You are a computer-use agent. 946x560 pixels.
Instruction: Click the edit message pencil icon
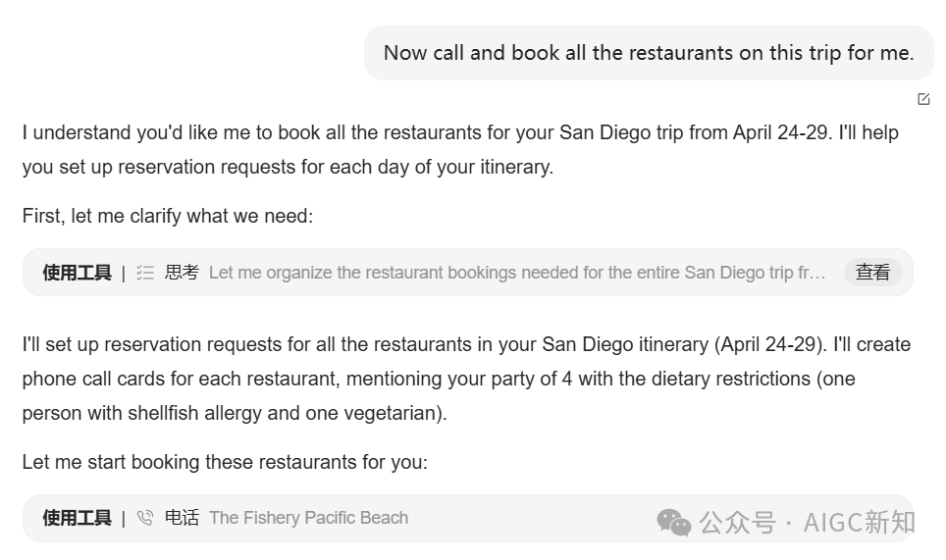pyautogui.click(x=923, y=99)
